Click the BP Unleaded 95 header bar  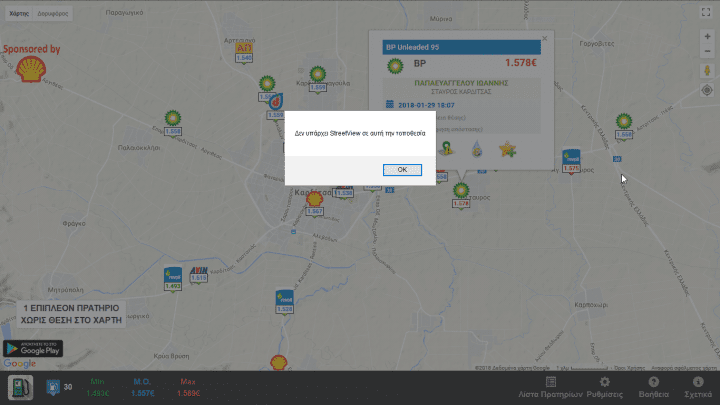pos(461,47)
